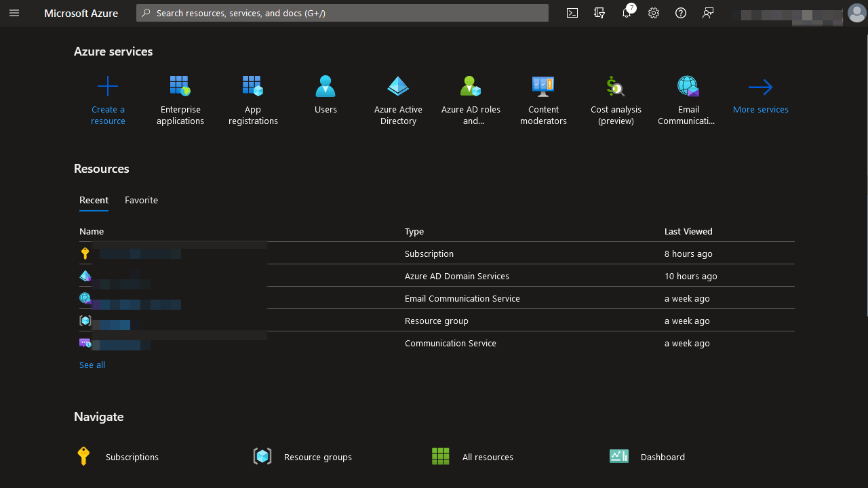Click the '10 hours ago' last viewed cell
This screenshot has height=488, width=868.
click(x=691, y=276)
